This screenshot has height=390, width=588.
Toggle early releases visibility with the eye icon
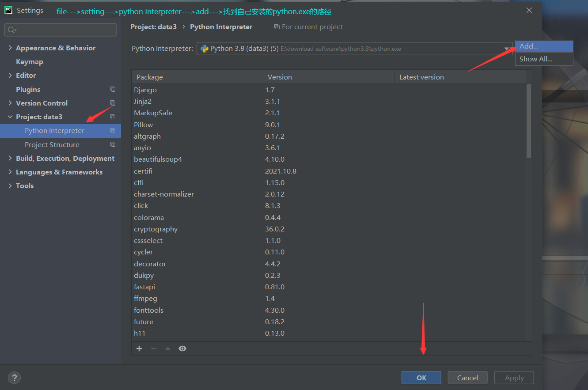[182, 348]
